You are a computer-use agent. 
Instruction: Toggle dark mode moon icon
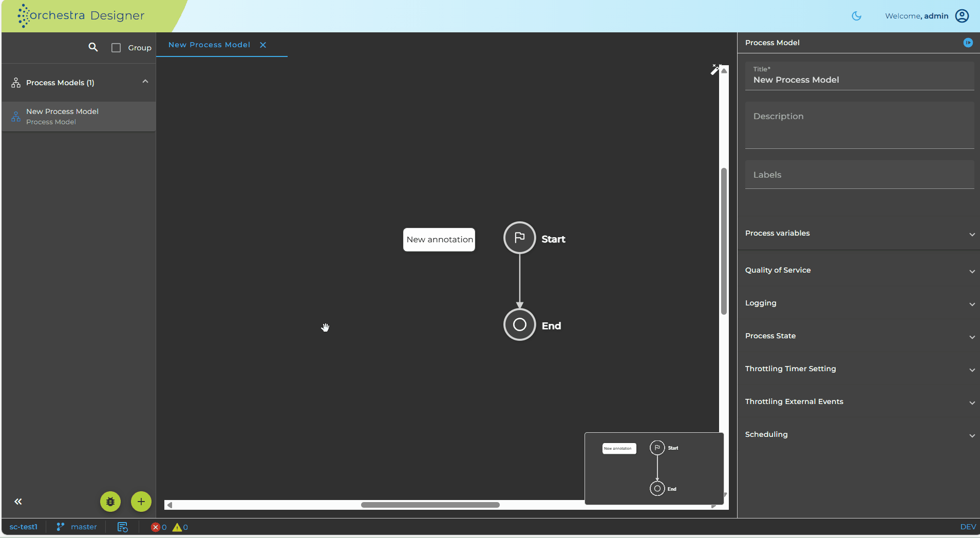(856, 16)
